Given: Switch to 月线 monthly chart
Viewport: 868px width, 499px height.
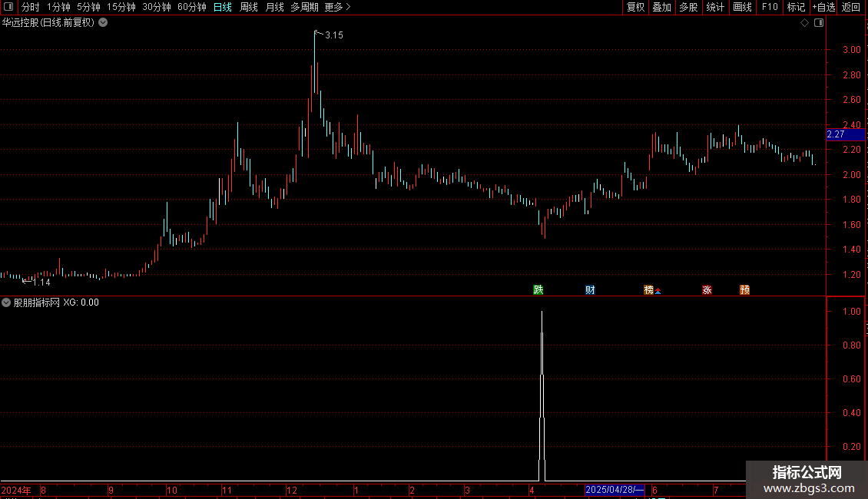Looking at the screenshot, I should tap(274, 7).
